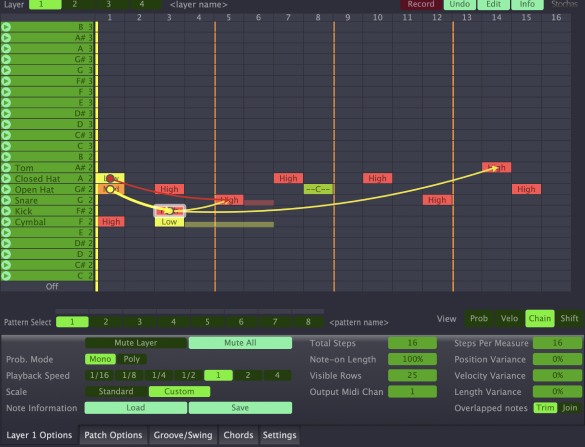This screenshot has width=585, height=447.
Task: Trigger the Cymbal row play icon
Action: coord(6,222)
